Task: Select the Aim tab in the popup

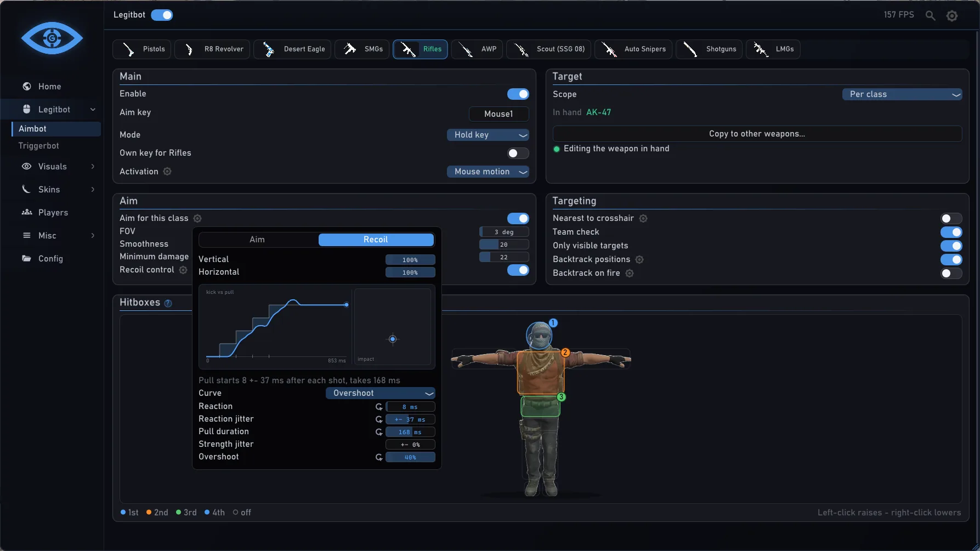Action: [258, 240]
